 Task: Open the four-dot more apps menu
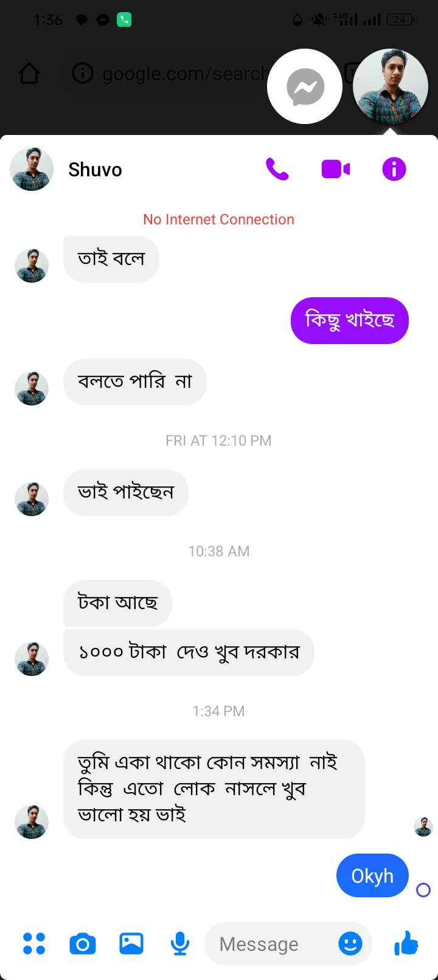click(34, 944)
